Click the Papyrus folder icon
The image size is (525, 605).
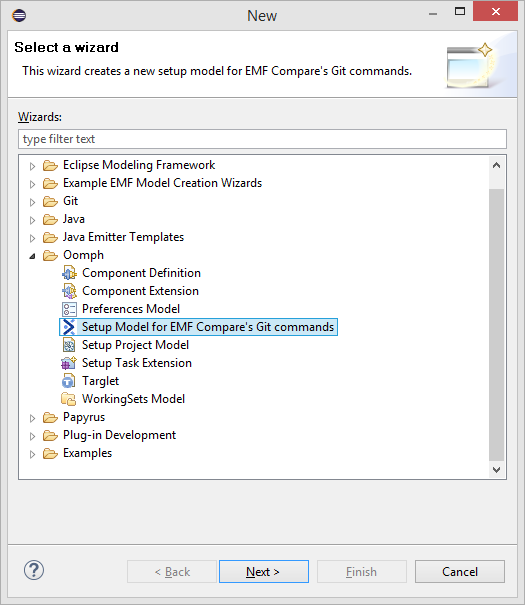pyautogui.click(x=50, y=417)
